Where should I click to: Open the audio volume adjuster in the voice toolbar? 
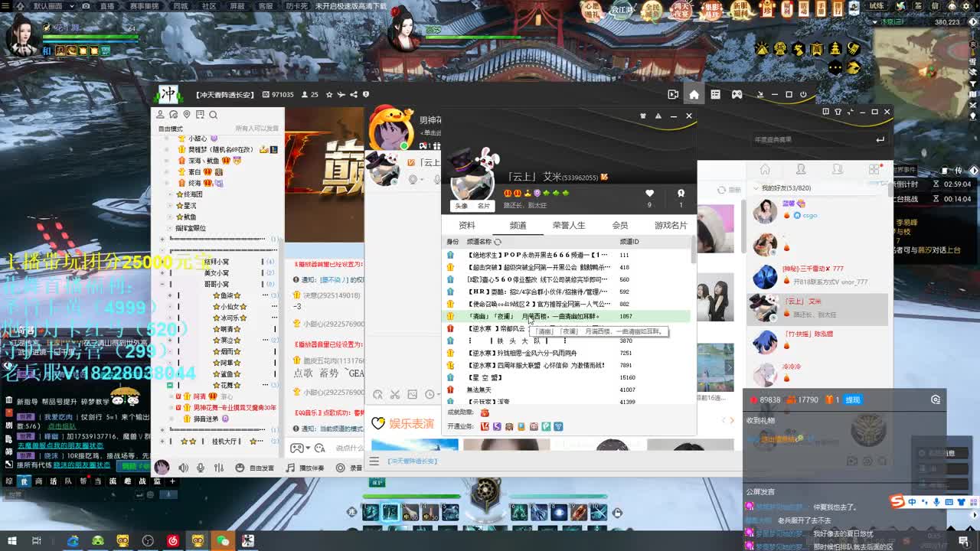pos(218,468)
